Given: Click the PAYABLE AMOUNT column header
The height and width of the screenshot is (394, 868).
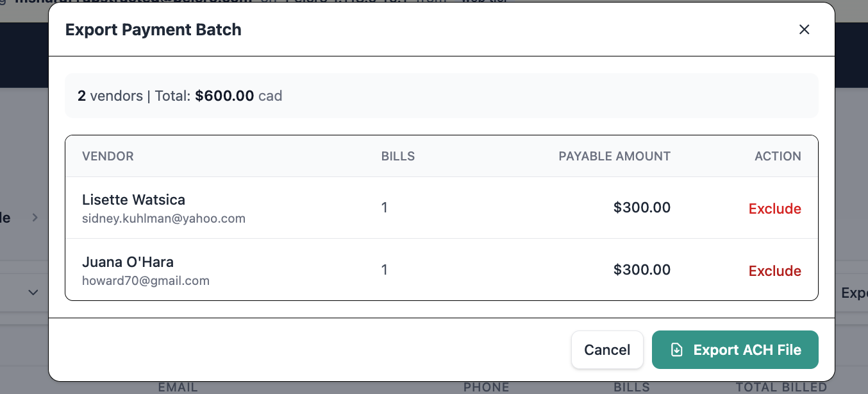Looking at the screenshot, I should [x=614, y=156].
